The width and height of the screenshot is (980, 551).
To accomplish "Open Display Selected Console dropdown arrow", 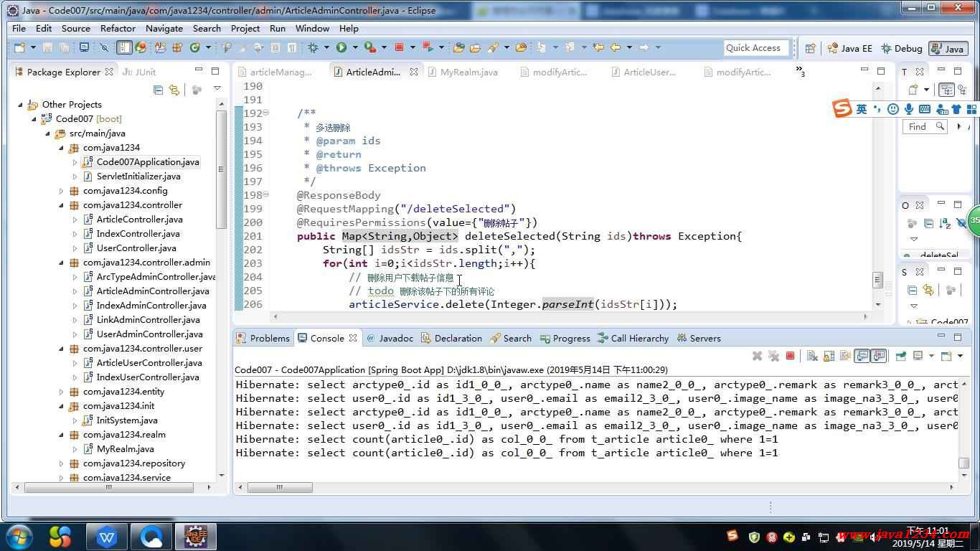I will pyautogui.click(x=931, y=356).
